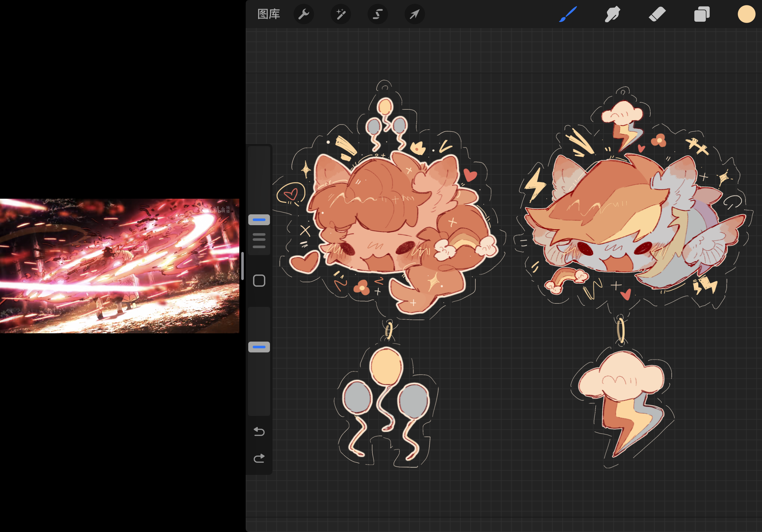Return to gallery via 图库 button
The height and width of the screenshot is (532, 762).
click(268, 14)
